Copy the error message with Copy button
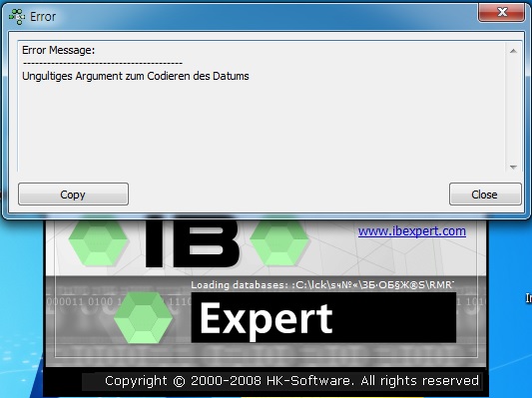 [x=73, y=195]
